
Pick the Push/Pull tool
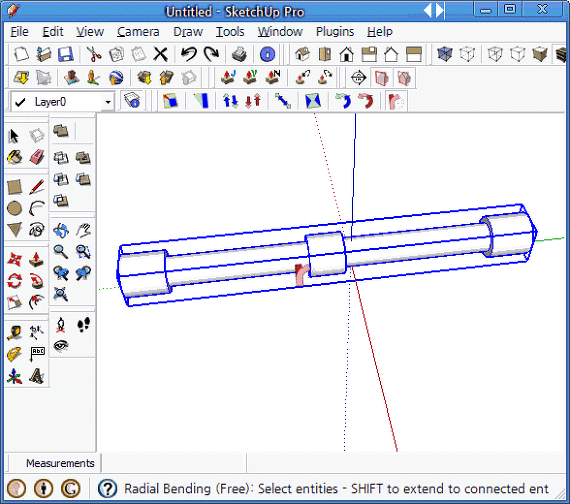(37, 259)
